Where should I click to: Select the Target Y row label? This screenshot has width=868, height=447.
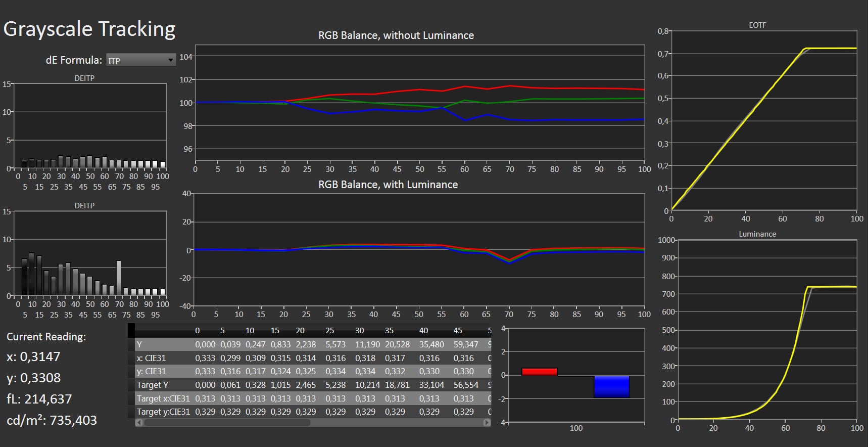(x=153, y=385)
